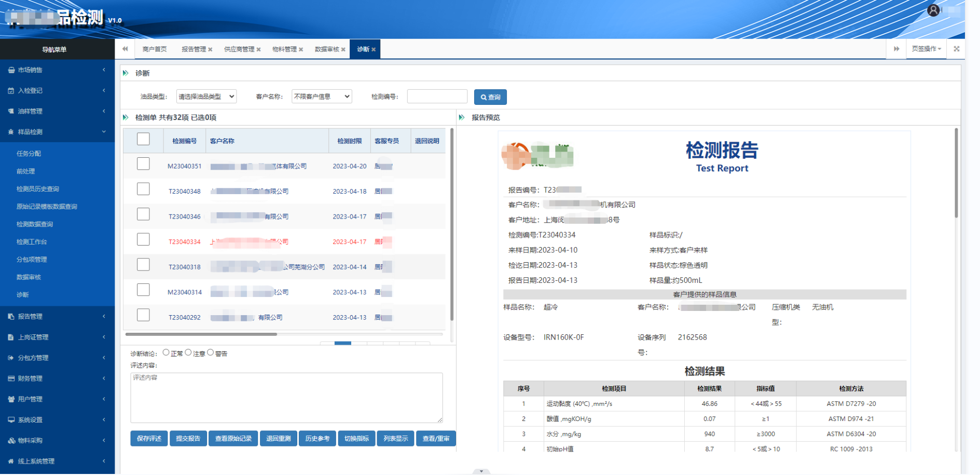Click the 油样管理 sidebar icon
The height and width of the screenshot is (475, 980).
[x=11, y=111]
